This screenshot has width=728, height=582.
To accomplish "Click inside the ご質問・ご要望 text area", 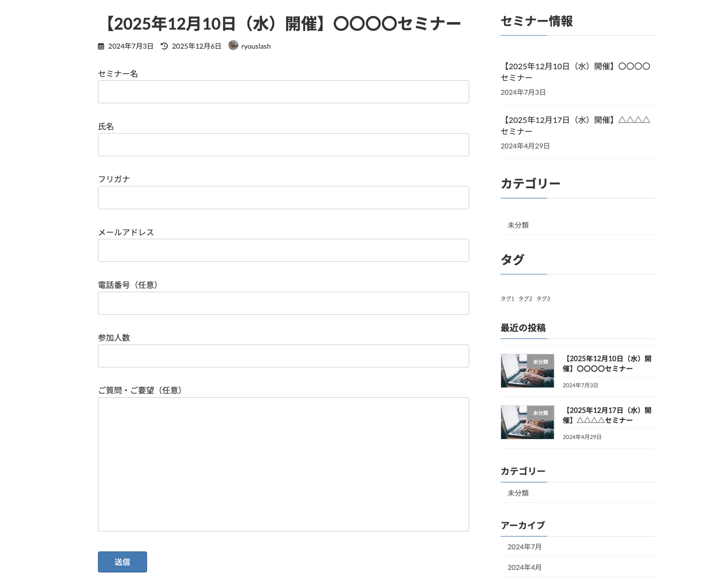I will click(283, 464).
